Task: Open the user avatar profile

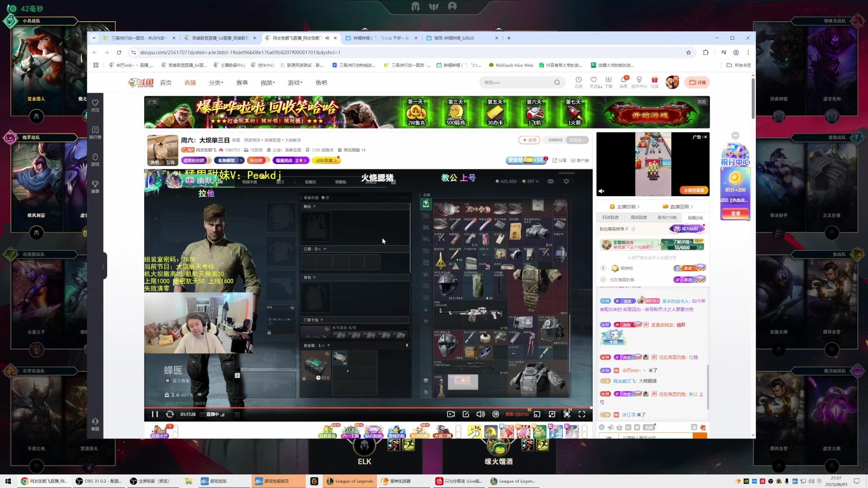Action: point(672,82)
